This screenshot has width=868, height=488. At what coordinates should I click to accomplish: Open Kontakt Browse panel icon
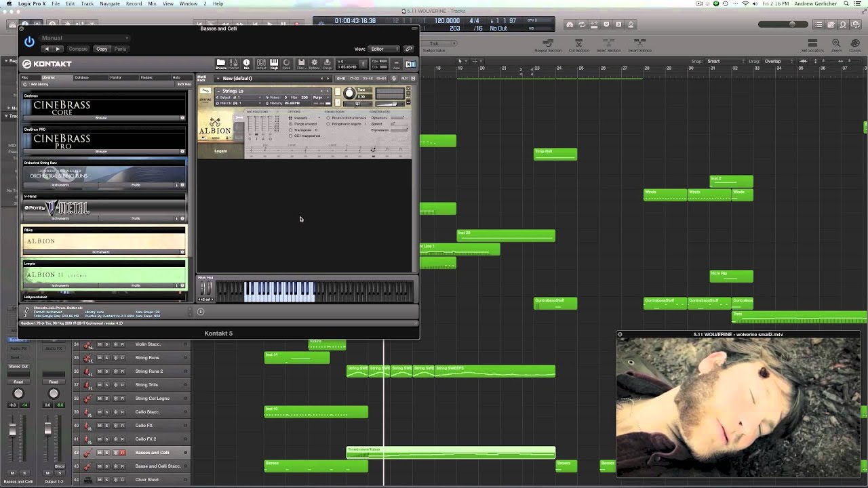[221, 64]
